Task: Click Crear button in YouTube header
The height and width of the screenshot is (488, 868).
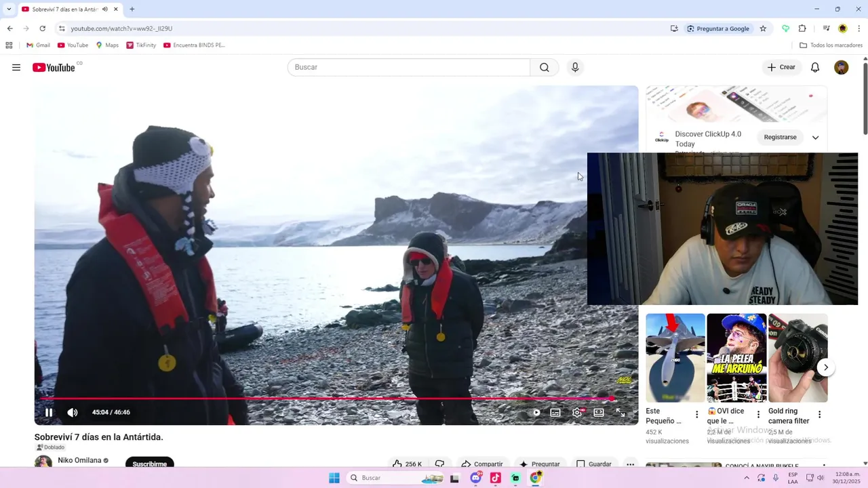Action: (781, 67)
